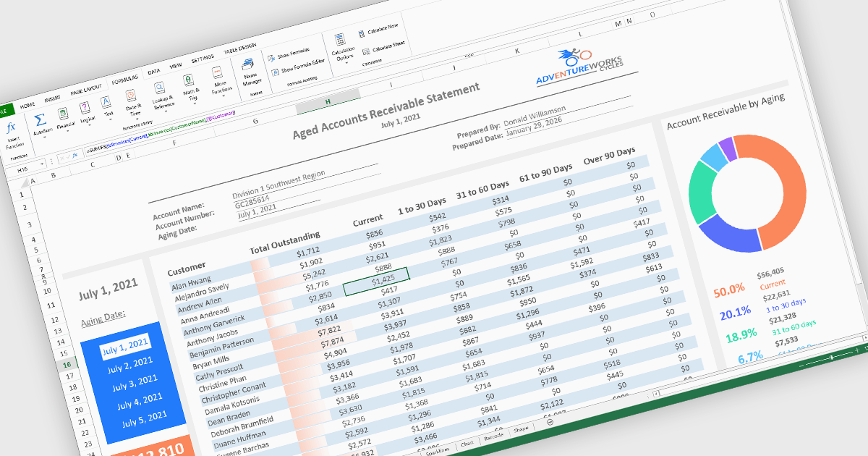The width and height of the screenshot is (868, 456).
Task: Open the Name Manager
Action: pyautogui.click(x=248, y=66)
